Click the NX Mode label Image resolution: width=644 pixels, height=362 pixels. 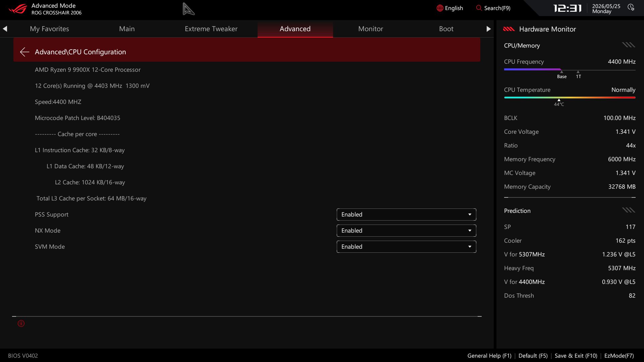48,231
